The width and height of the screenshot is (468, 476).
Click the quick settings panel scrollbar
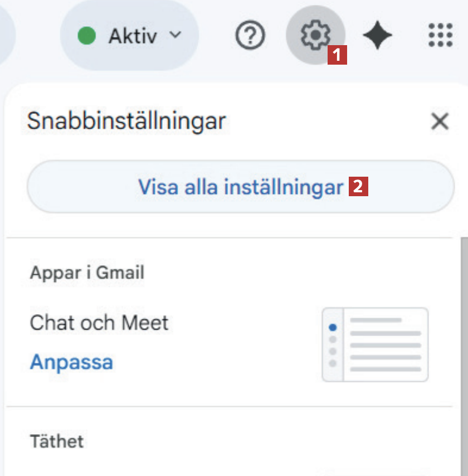(464, 334)
